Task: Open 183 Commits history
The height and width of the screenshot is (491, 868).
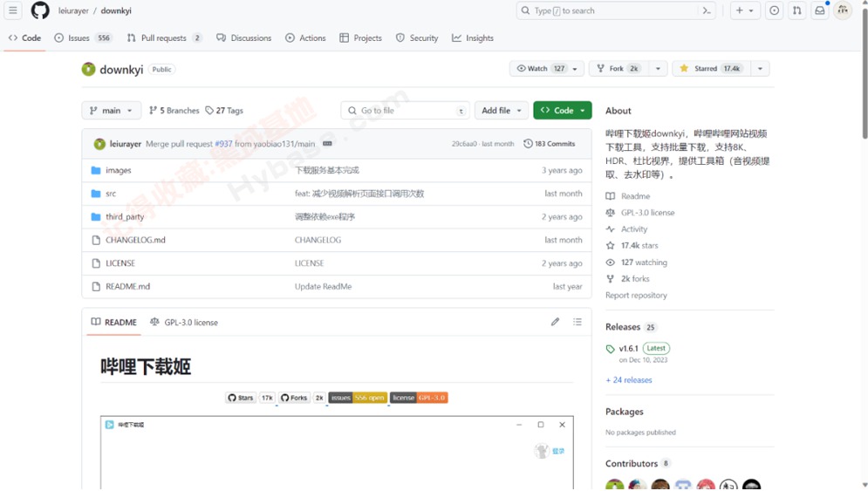Action: (x=549, y=144)
